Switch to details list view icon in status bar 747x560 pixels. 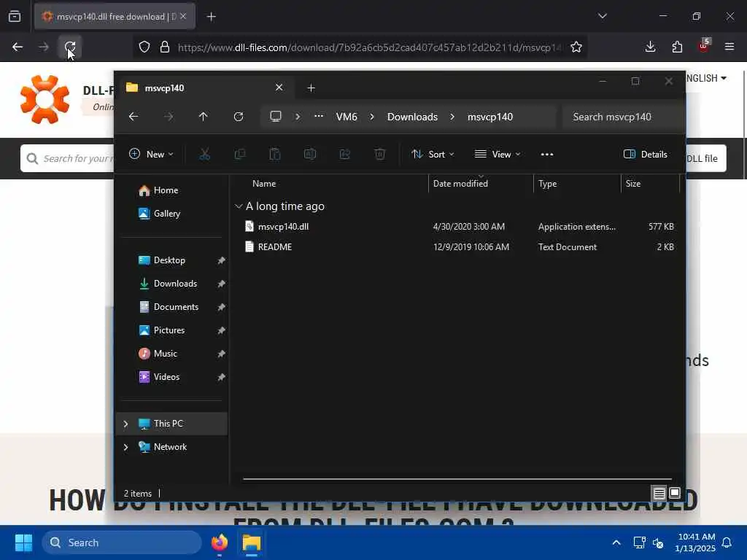[x=659, y=494]
